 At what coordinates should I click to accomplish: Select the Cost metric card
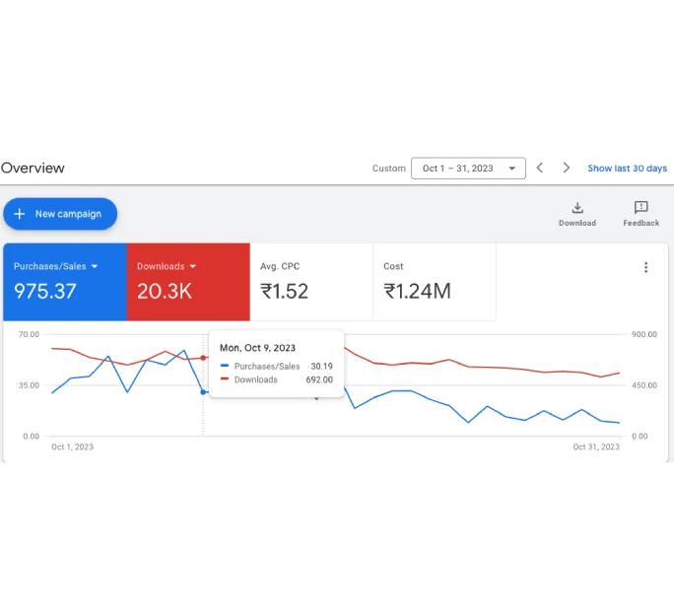point(435,282)
